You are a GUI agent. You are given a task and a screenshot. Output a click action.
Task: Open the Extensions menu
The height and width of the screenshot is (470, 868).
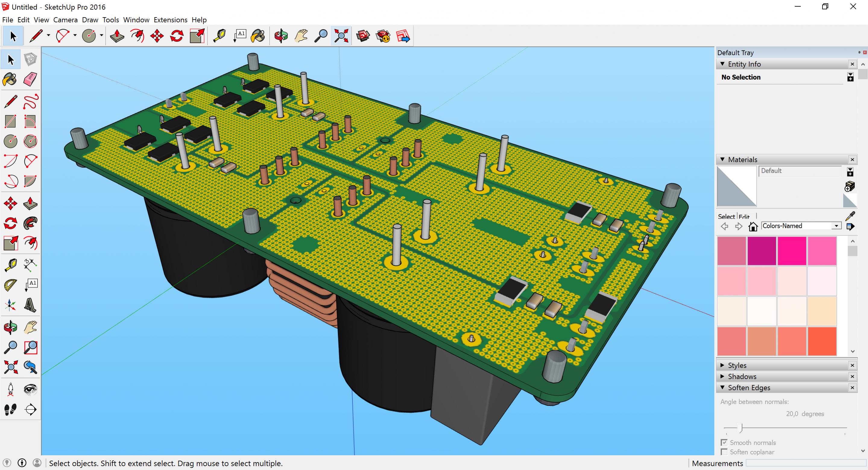[171, 20]
